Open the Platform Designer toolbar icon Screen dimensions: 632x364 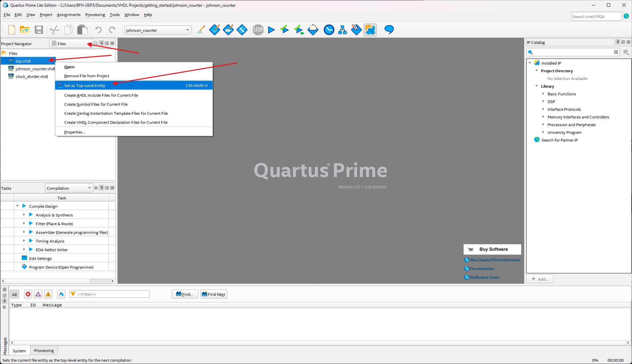point(370,30)
